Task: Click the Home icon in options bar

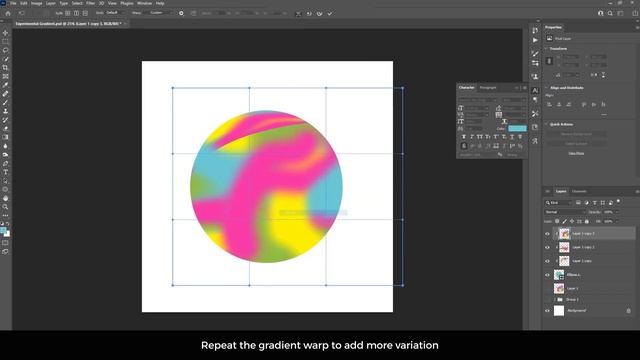Action: (x=8, y=13)
